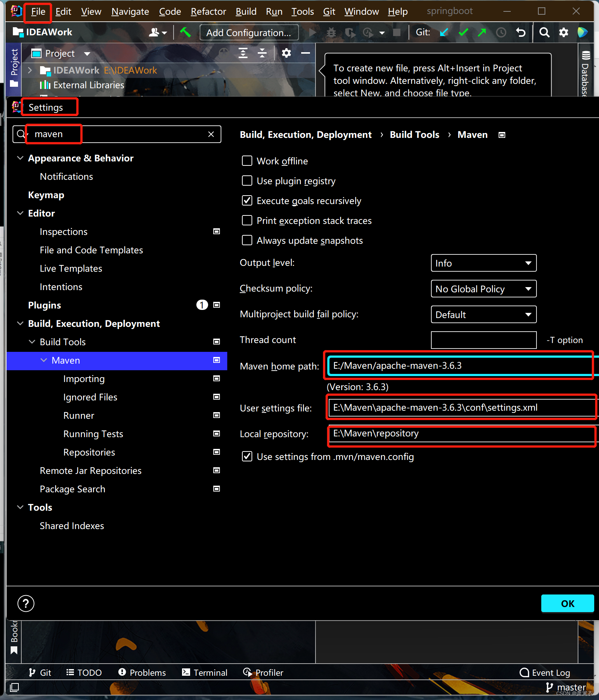The width and height of the screenshot is (599, 700).
Task: Click the Build project hammer icon
Action: click(x=185, y=32)
